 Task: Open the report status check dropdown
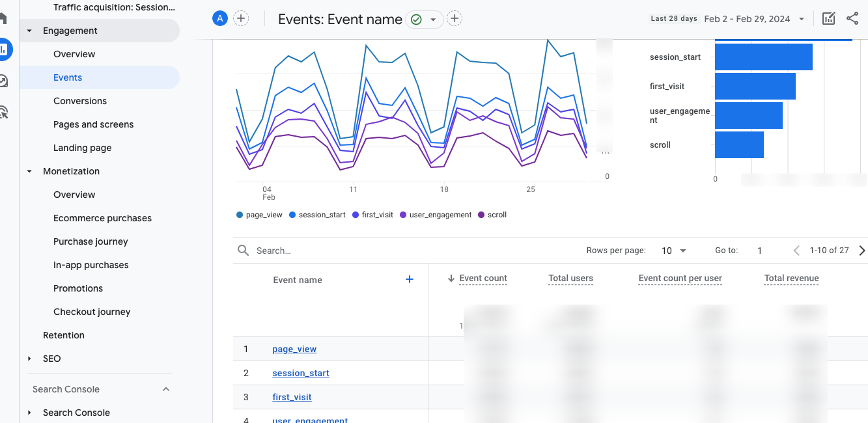click(425, 20)
